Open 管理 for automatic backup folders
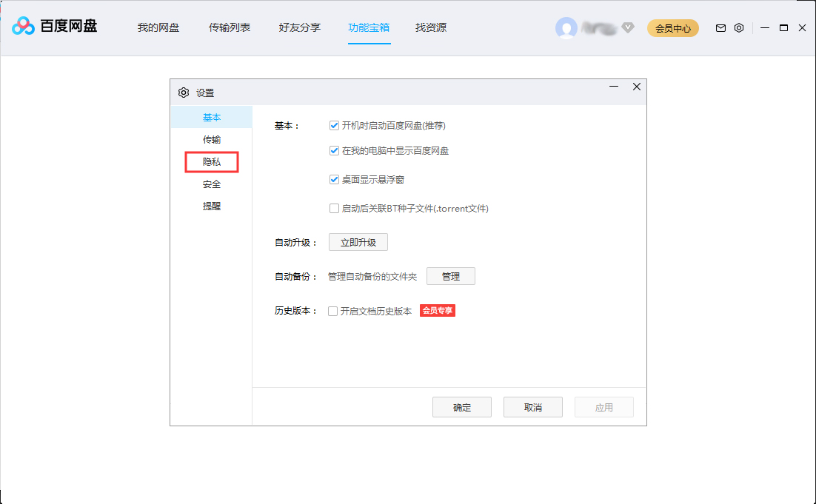 click(451, 276)
